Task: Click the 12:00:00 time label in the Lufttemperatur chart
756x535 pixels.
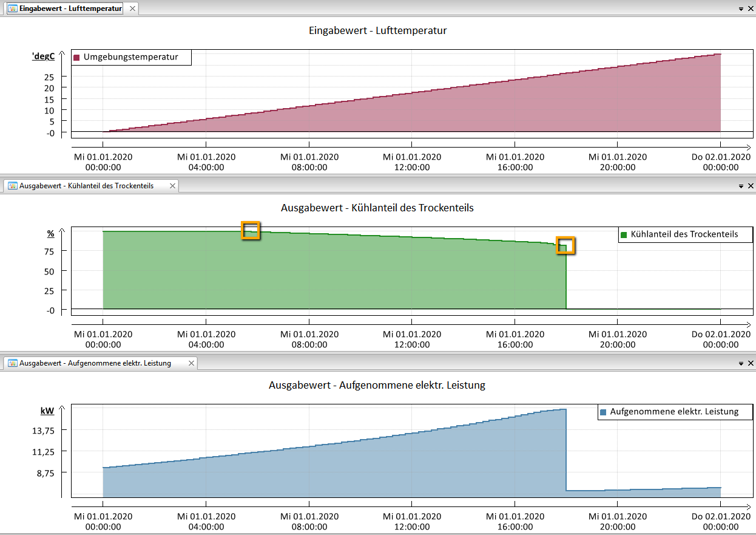Action: point(412,168)
